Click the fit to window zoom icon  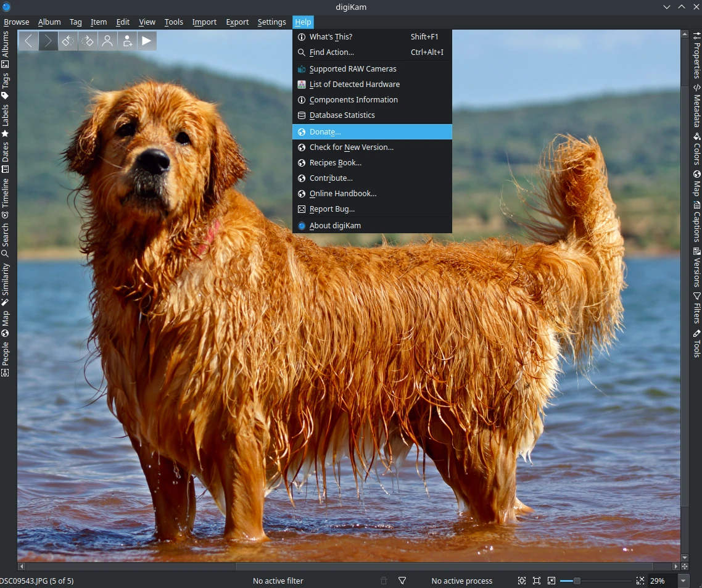click(522, 581)
